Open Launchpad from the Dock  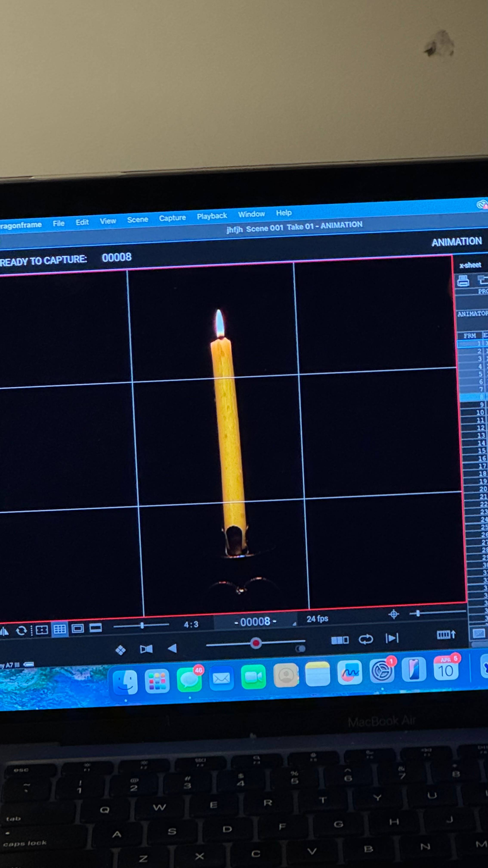click(157, 681)
